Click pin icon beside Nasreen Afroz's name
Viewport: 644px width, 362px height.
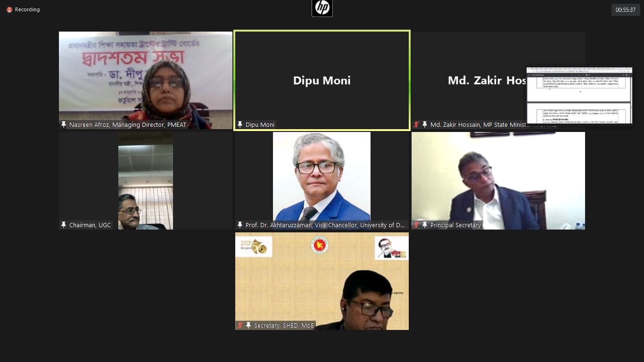[64, 124]
